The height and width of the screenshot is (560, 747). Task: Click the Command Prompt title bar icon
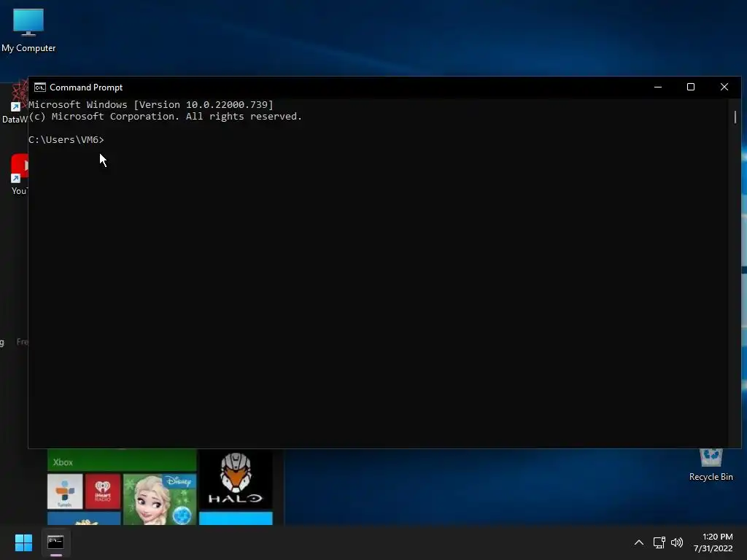tap(40, 87)
